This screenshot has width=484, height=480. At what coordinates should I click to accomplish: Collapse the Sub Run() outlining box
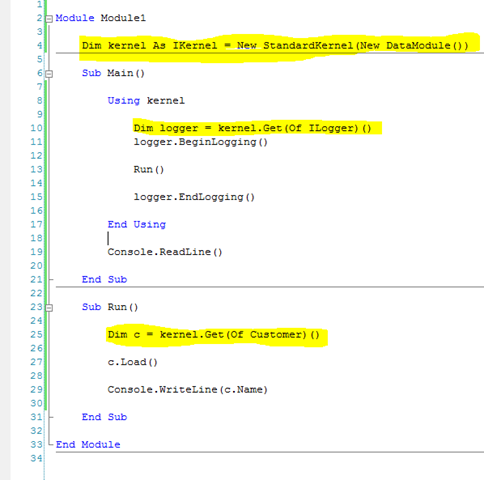pyautogui.click(x=49, y=308)
